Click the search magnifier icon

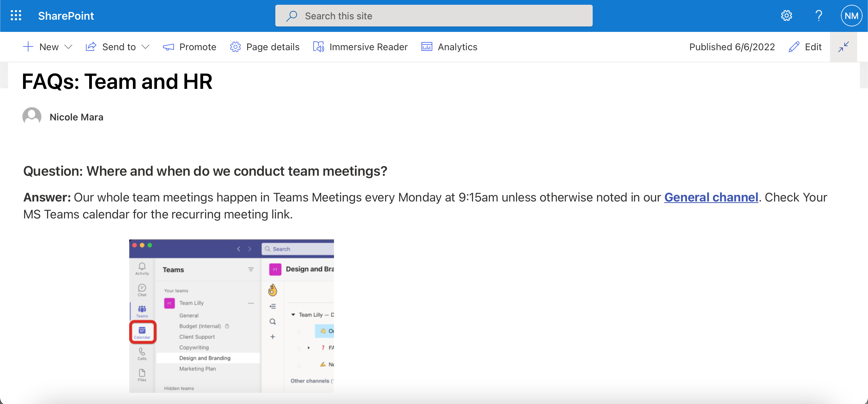click(x=291, y=16)
